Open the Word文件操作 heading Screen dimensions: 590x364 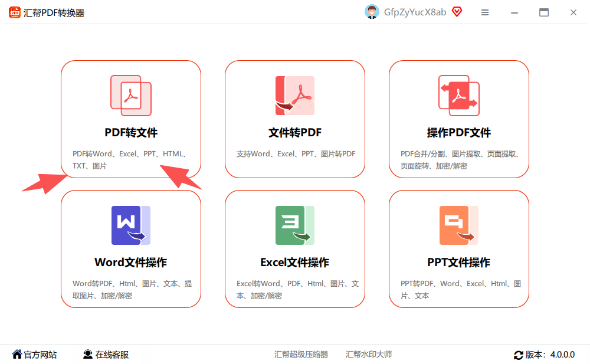pos(130,263)
